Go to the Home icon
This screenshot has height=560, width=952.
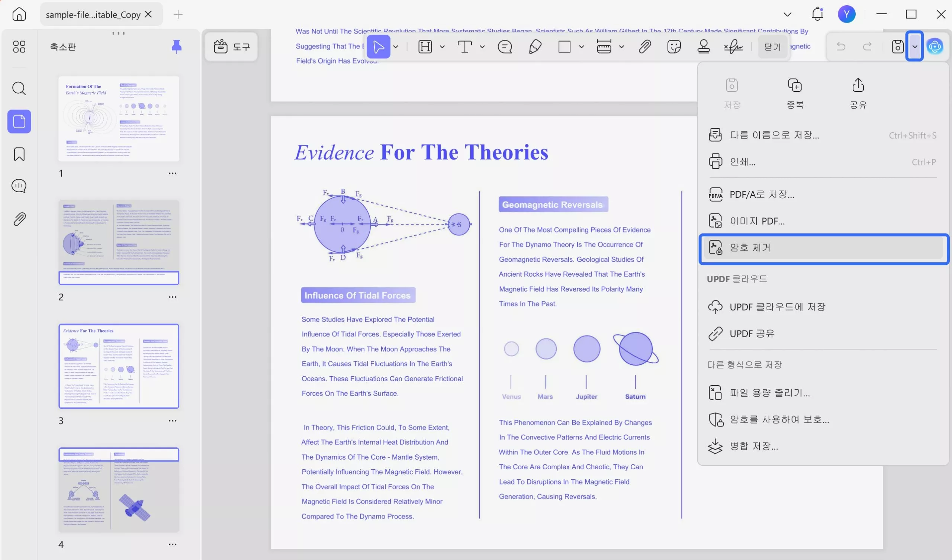tap(19, 15)
